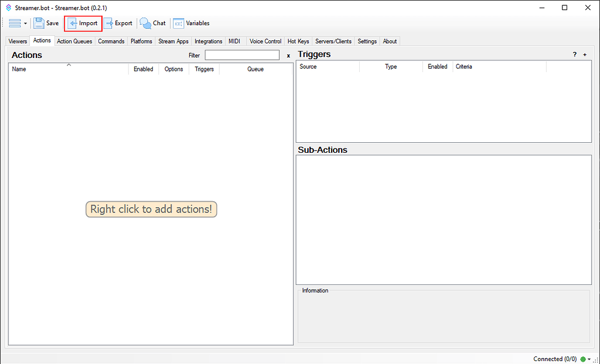Image resolution: width=600 pixels, height=364 pixels.
Task: Click the hamburger menu icon
Action: click(x=13, y=23)
